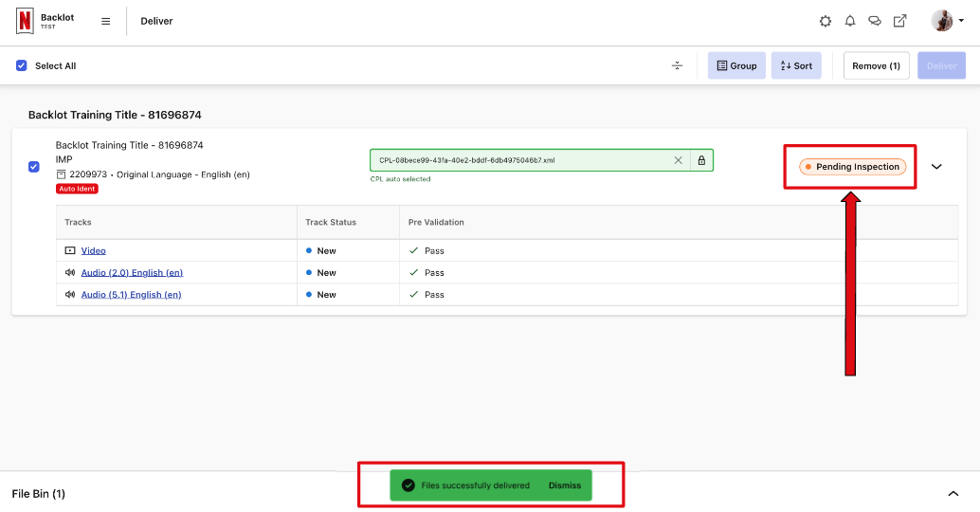Click the green success checkmark icon
The height and width of the screenshot is (512, 980).
(x=408, y=485)
